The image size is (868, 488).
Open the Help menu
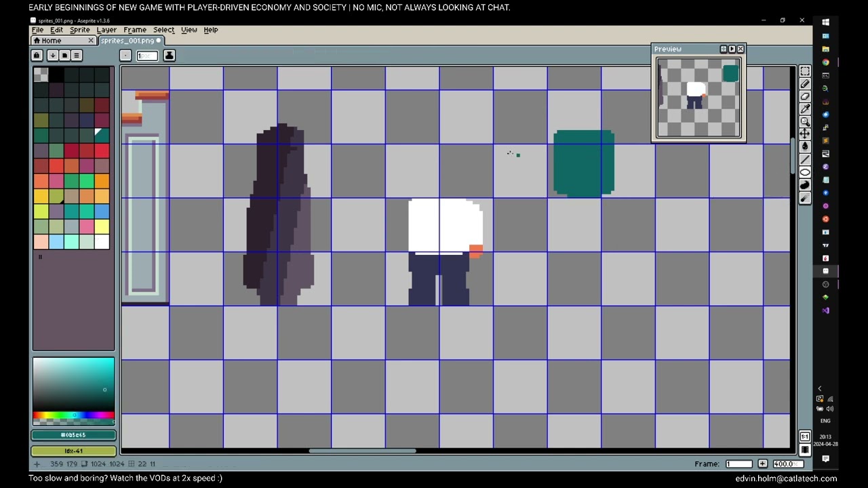210,30
